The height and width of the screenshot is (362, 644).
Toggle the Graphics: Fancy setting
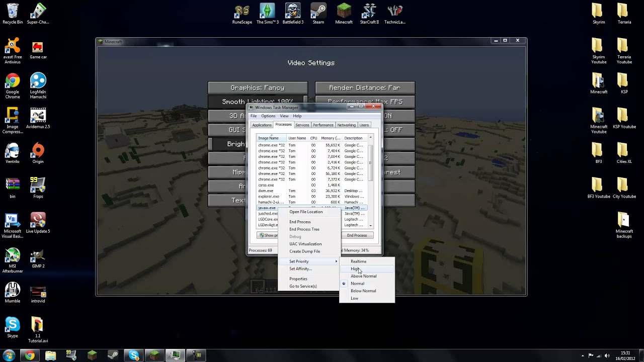click(x=258, y=87)
